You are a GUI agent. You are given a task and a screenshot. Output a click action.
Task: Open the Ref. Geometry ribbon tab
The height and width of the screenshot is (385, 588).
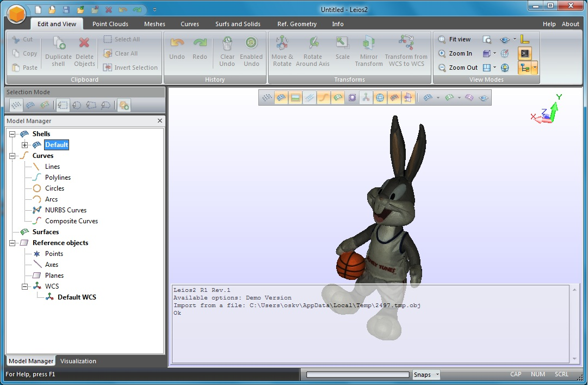[x=297, y=24]
